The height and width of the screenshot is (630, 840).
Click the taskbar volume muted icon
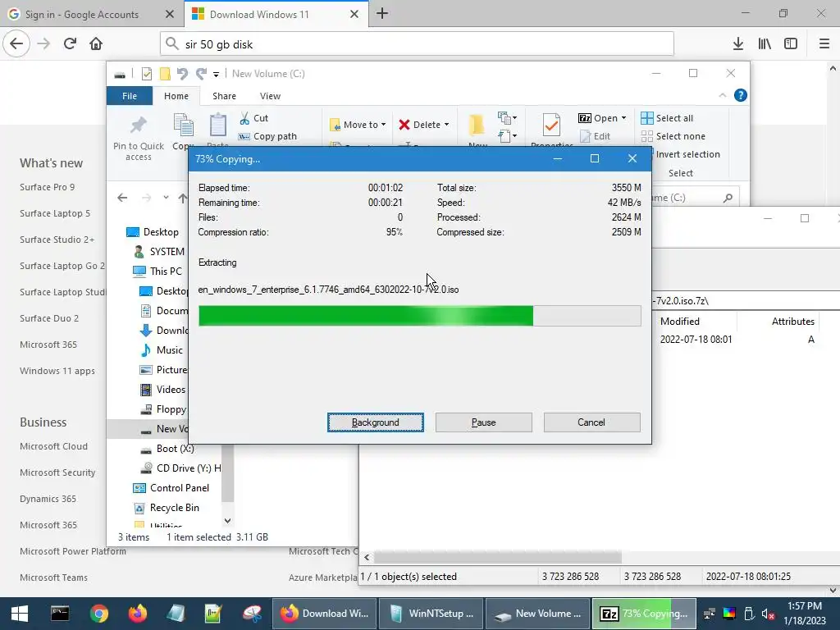point(768,614)
